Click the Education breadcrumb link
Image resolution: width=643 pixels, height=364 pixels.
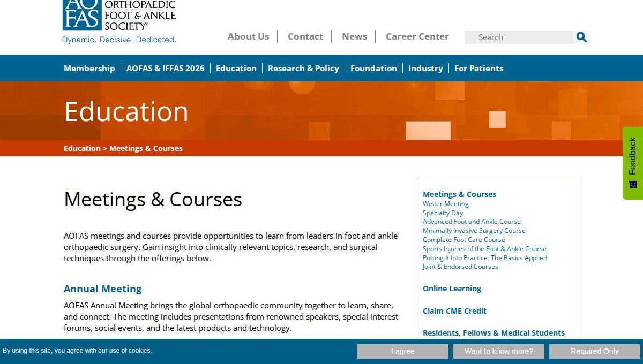[x=82, y=148]
